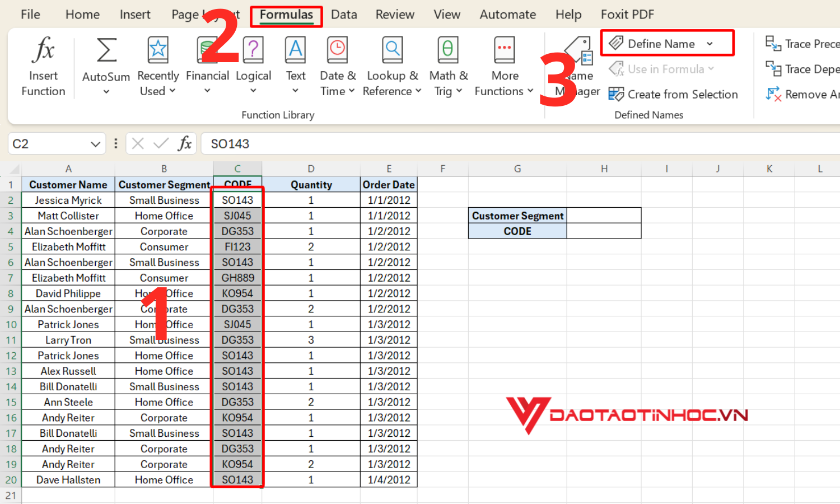This screenshot has height=504, width=840.
Task: Select the David Philippe cell
Action: coord(68,293)
